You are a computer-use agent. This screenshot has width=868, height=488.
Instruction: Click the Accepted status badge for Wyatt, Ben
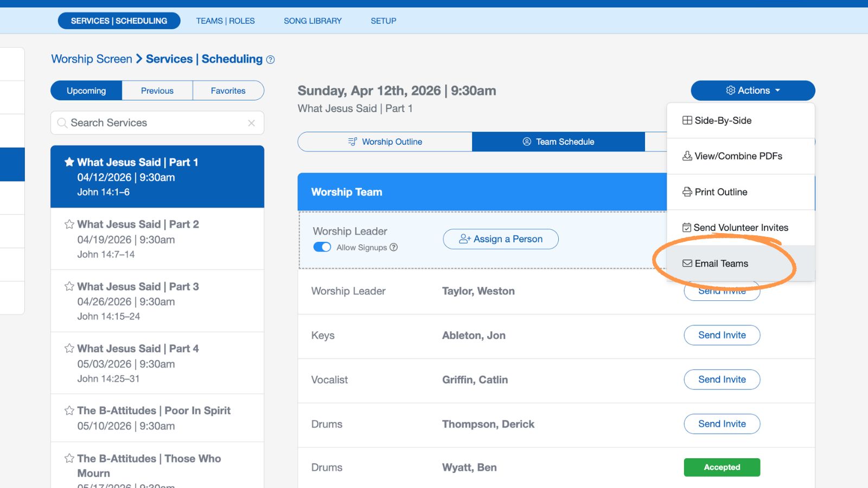pyautogui.click(x=722, y=467)
